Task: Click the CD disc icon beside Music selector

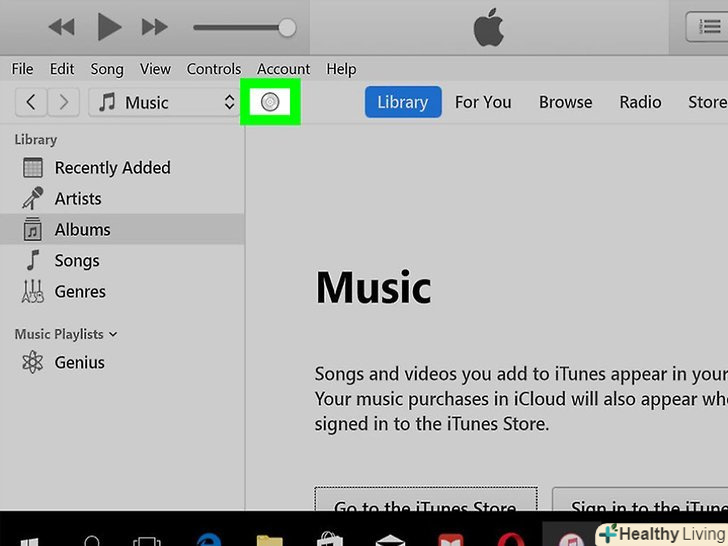Action: [270, 102]
